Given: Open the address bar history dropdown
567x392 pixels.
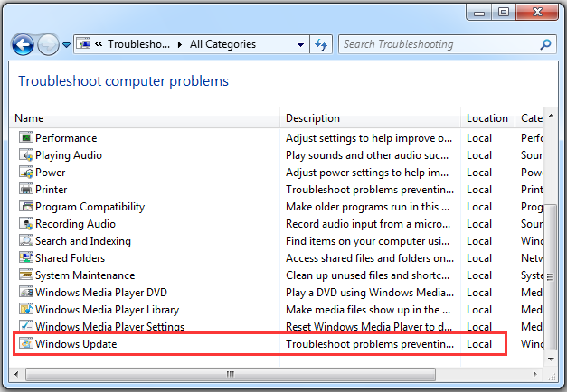Looking at the screenshot, I should click(300, 45).
